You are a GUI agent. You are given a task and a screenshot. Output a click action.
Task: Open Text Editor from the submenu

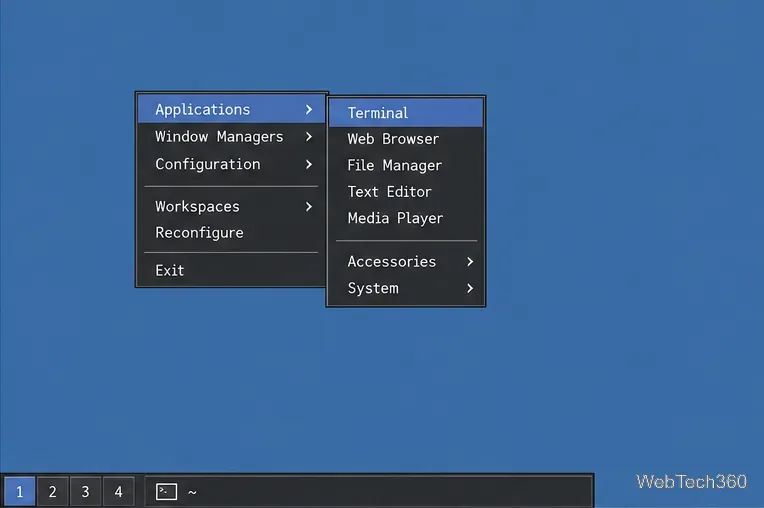point(406,192)
